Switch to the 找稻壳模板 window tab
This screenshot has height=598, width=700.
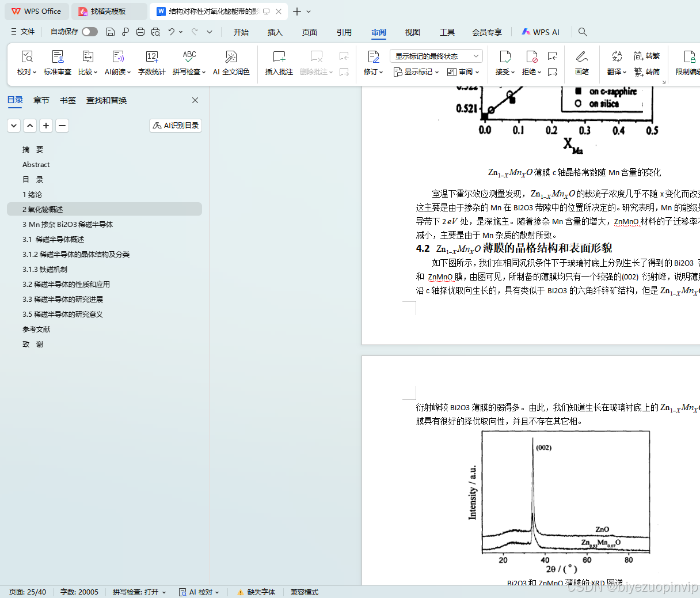click(109, 12)
